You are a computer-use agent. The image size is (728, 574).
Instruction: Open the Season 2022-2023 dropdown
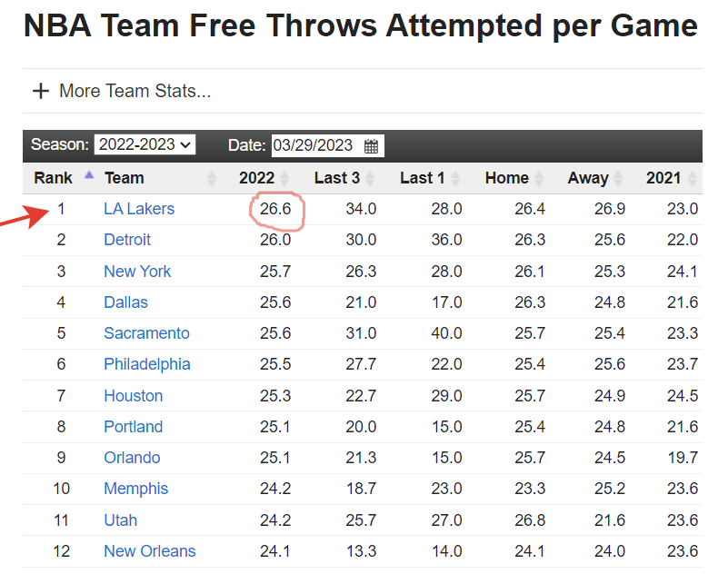point(145,144)
